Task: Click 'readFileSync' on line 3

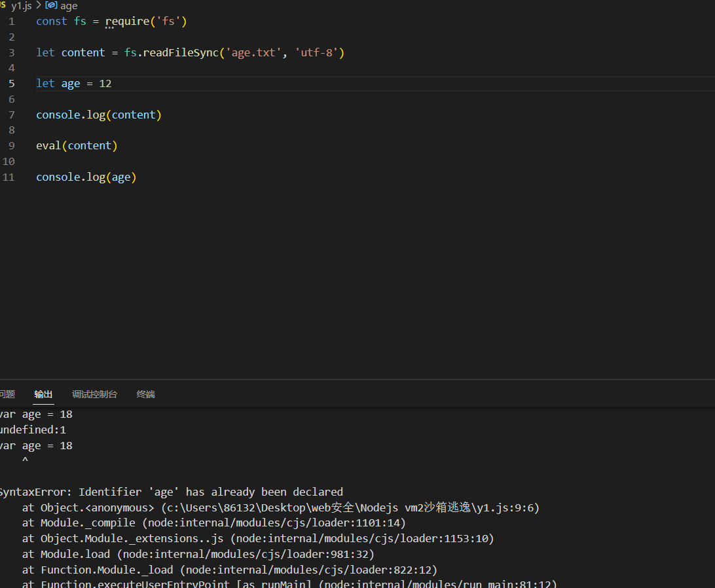Action: [x=181, y=53]
